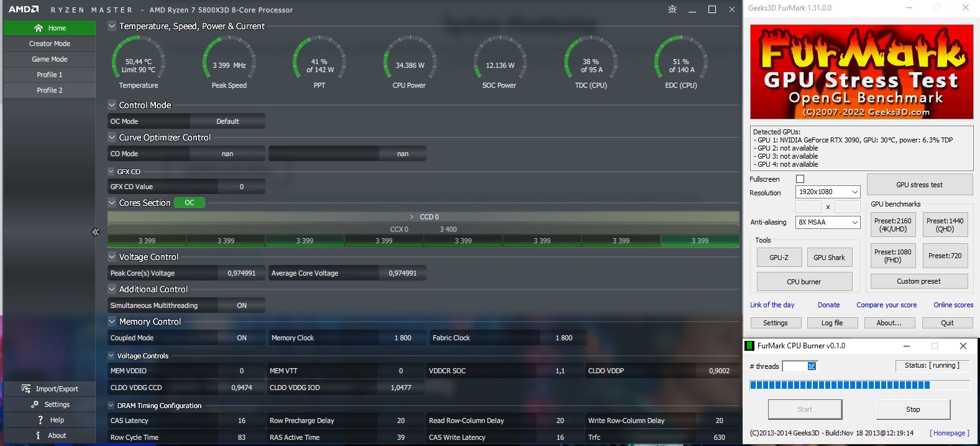This screenshot has height=446, width=980.
Task: Click the Import/Export icon
Action: click(26, 389)
